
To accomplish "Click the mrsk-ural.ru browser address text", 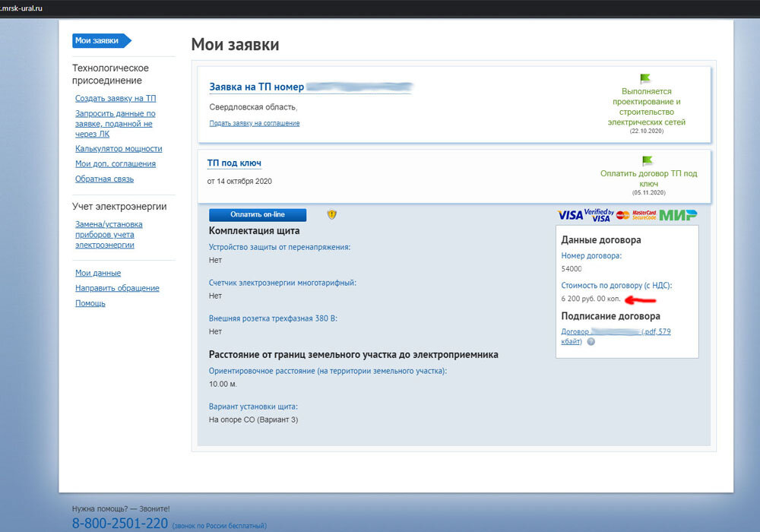I will click(21, 8).
